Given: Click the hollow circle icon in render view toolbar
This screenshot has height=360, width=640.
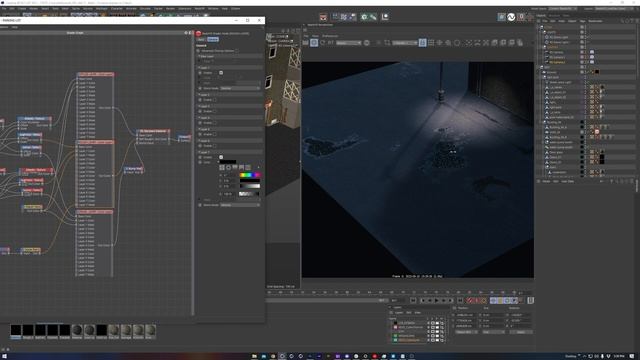Looking at the screenshot, I should click(457, 42).
